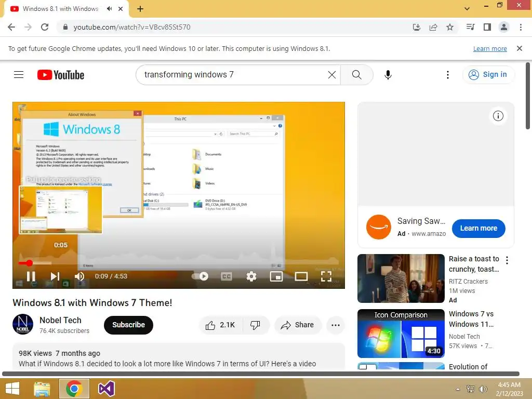The width and height of the screenshot is (532, 399).
Task: Mute the tab audio icon
Action: [109, 9]
